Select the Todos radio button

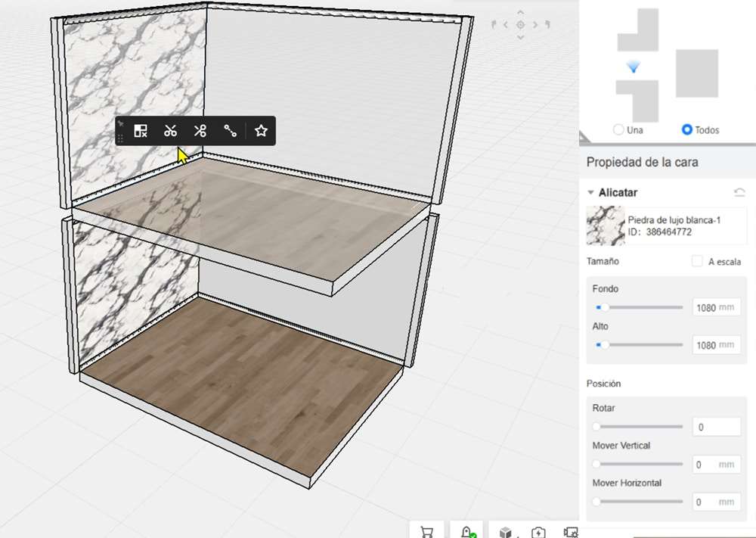coord(686,129)
